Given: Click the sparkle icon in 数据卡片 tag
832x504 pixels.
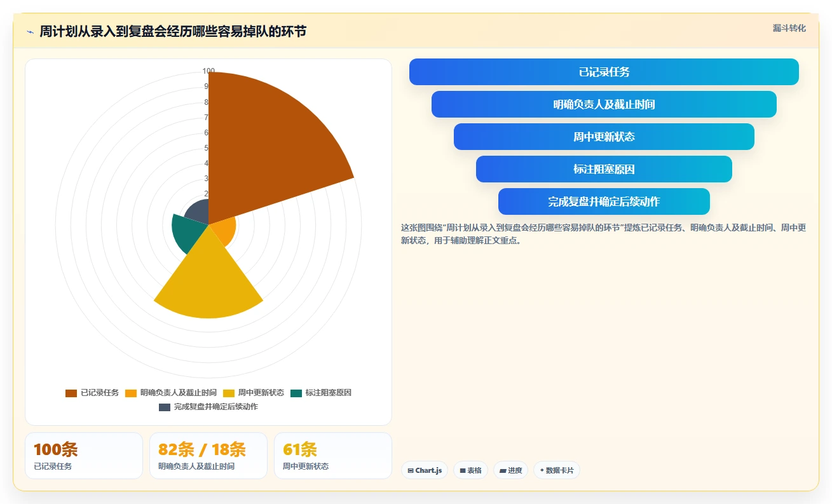Looking at the screenshot, I should [x=542, y=471].
